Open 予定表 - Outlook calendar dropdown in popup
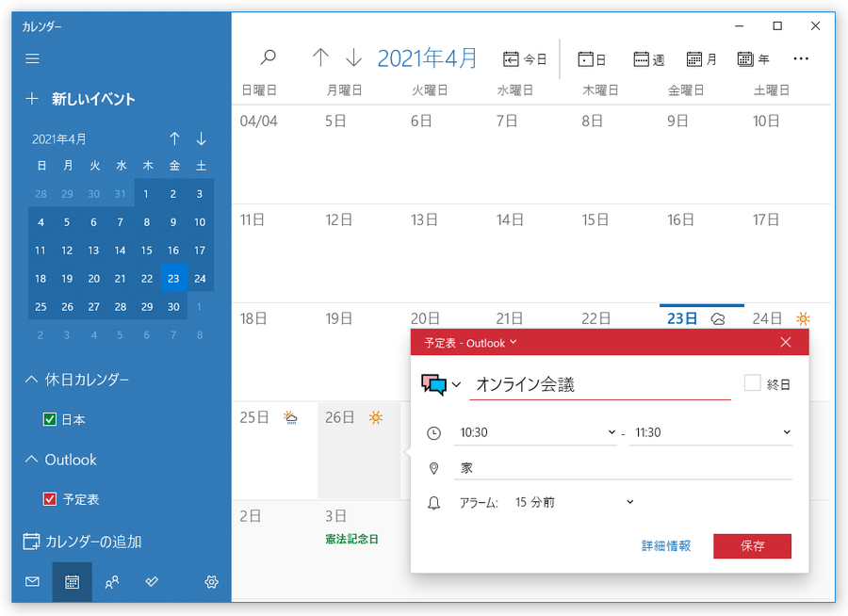The width and height of the screenshot is (848, 616). click(470, 343)
